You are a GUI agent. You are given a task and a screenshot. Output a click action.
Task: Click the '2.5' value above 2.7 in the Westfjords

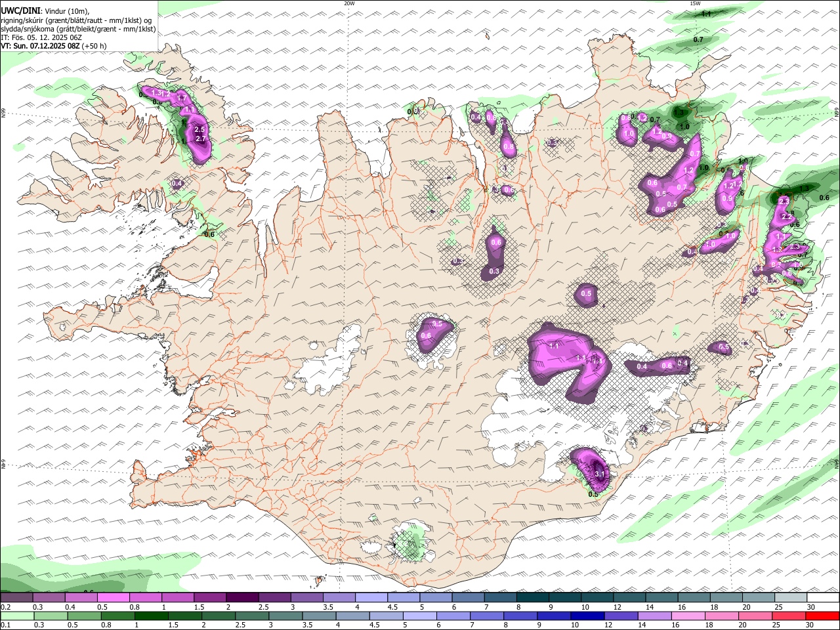[200, 130]
